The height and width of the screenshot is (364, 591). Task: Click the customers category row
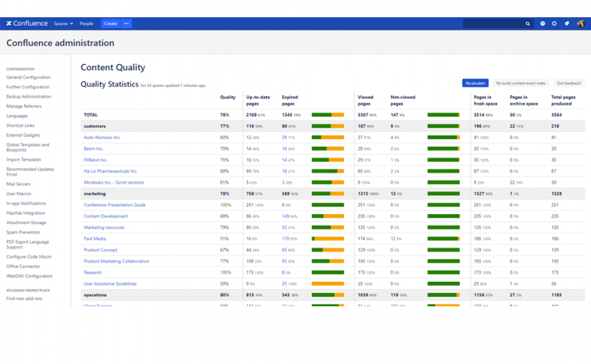click(x=333, y=126)
